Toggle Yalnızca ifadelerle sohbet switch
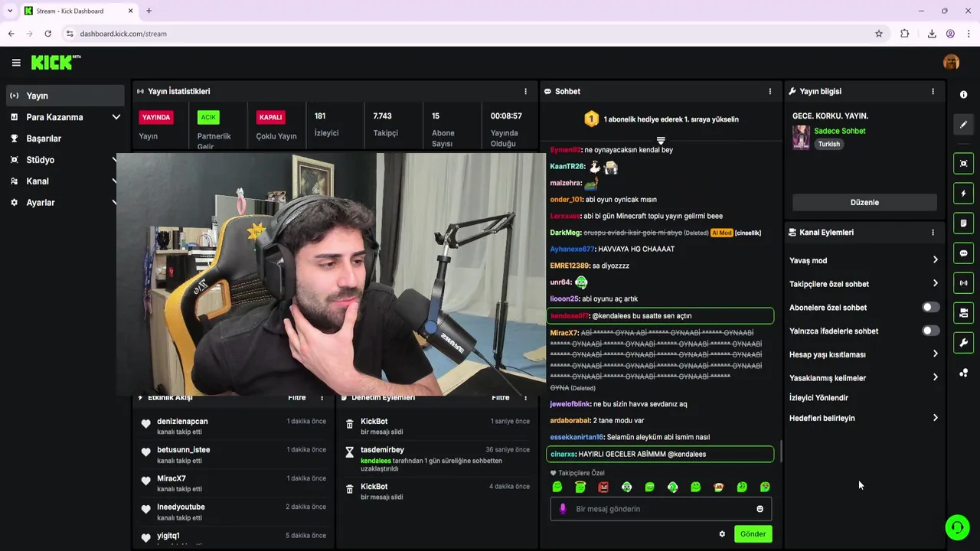Image resolution: width=980 pixels, height=551 pixels. point(930,331)
